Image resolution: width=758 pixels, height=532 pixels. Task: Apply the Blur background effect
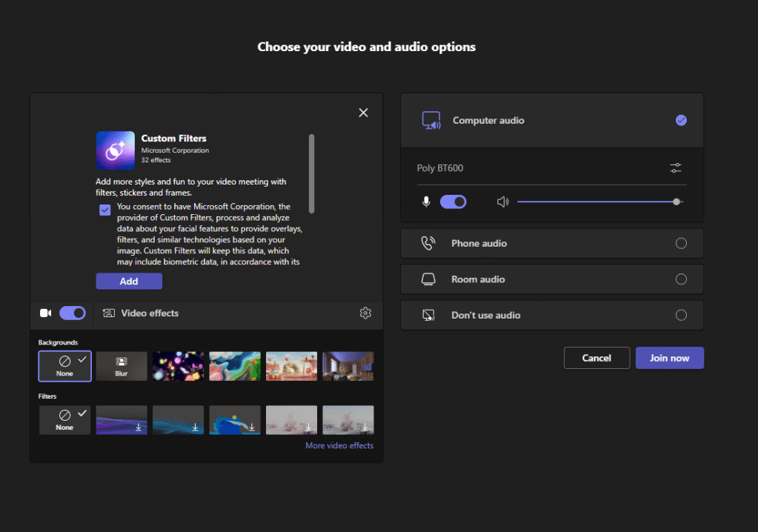pos(121,365)
